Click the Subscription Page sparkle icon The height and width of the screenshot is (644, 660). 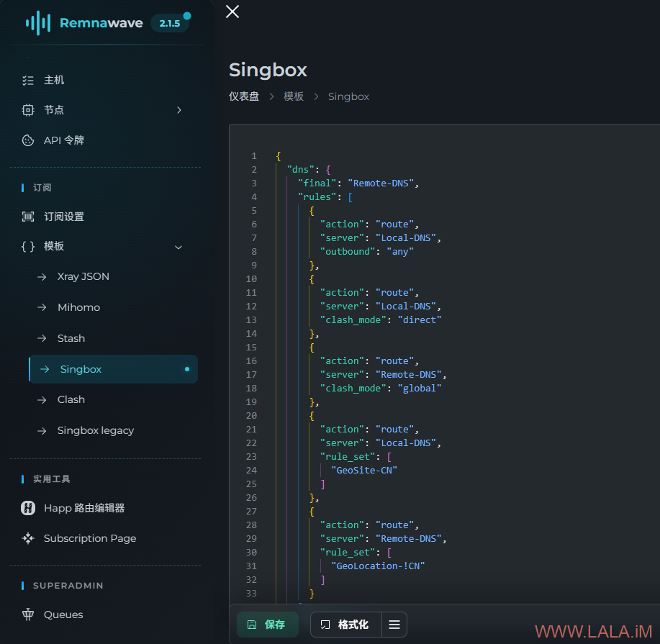[28, 538]
